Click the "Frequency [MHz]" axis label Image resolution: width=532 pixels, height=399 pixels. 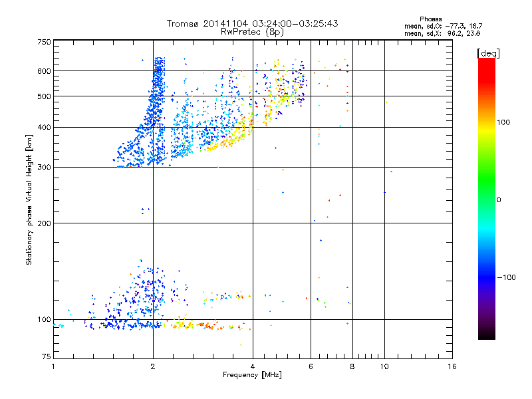(252, 375)
